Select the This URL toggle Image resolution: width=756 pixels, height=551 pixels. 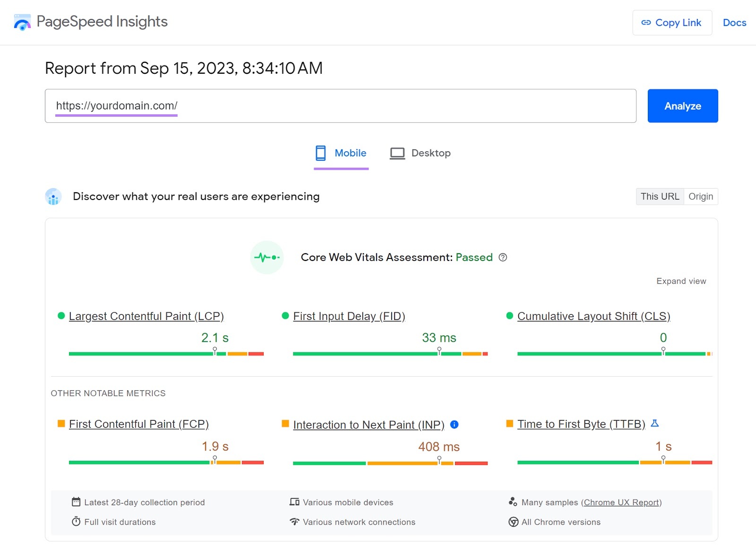(660, 197)
